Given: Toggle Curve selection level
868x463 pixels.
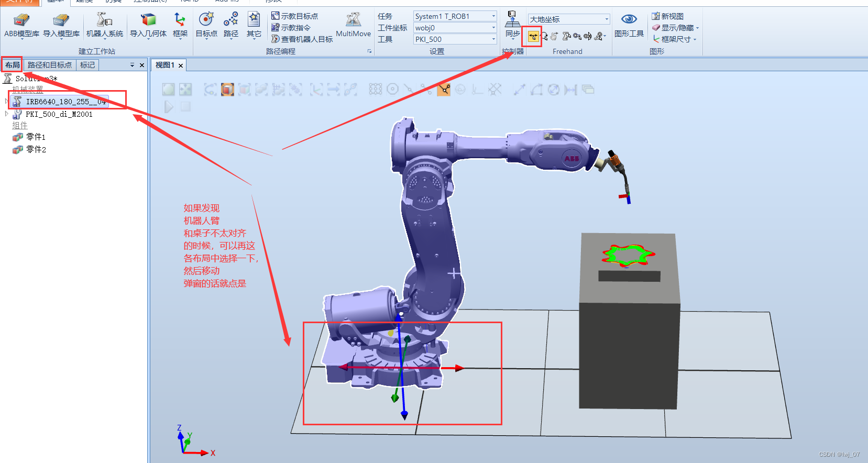Looking at the screenshot, I should [x=210, y=90].
